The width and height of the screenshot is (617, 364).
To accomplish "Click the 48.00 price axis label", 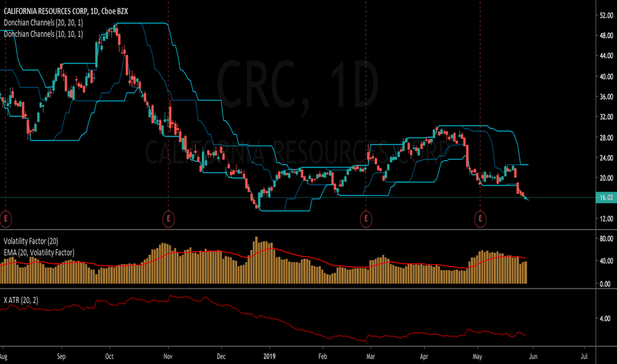I will click(606, 36).
